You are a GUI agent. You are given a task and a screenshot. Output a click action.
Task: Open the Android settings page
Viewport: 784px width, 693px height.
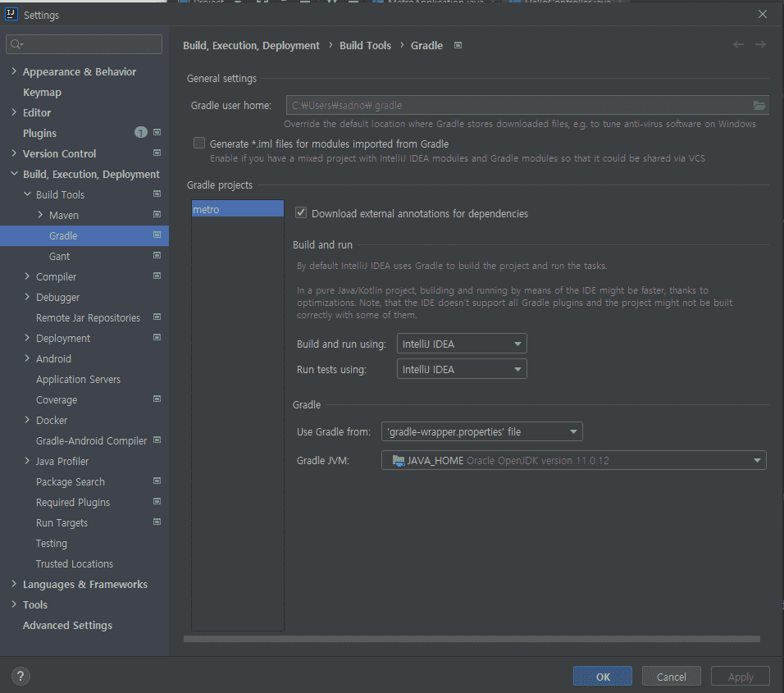(53, 359)
